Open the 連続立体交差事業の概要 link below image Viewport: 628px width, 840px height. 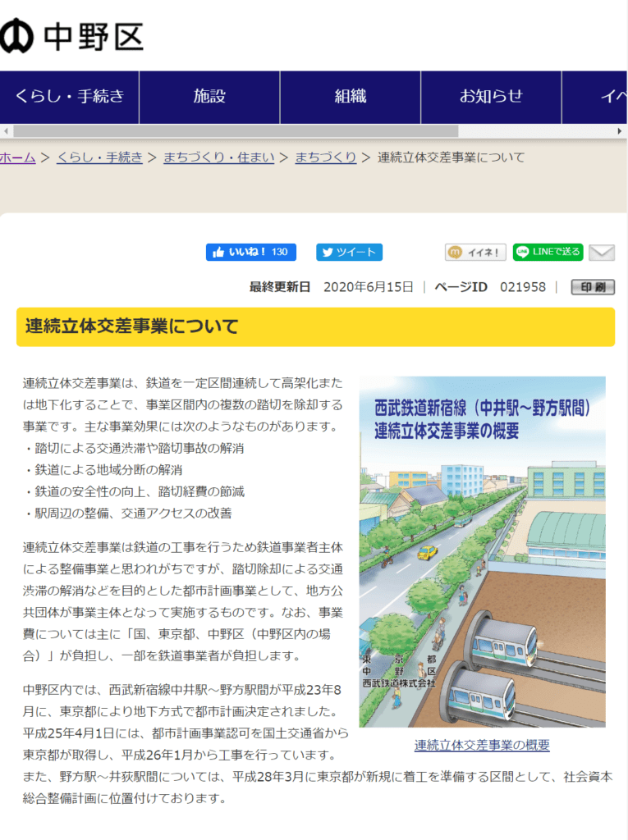[482, 745]
